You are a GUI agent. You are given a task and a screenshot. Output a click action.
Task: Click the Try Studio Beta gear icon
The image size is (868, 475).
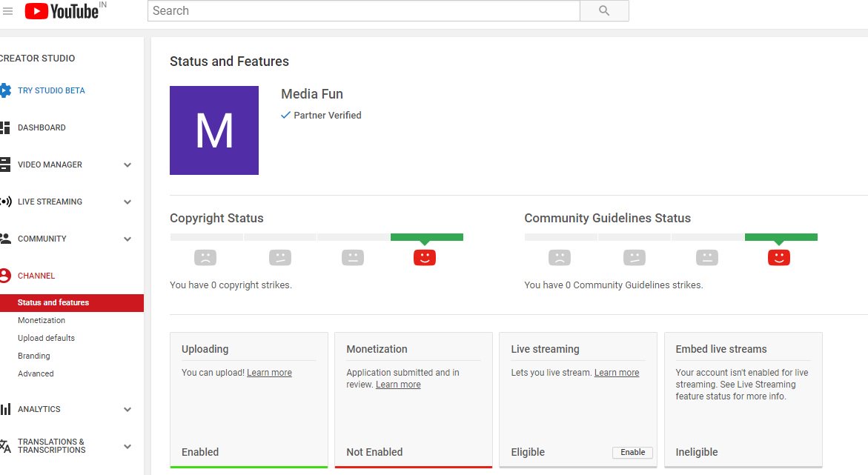(x=5, y=90)
